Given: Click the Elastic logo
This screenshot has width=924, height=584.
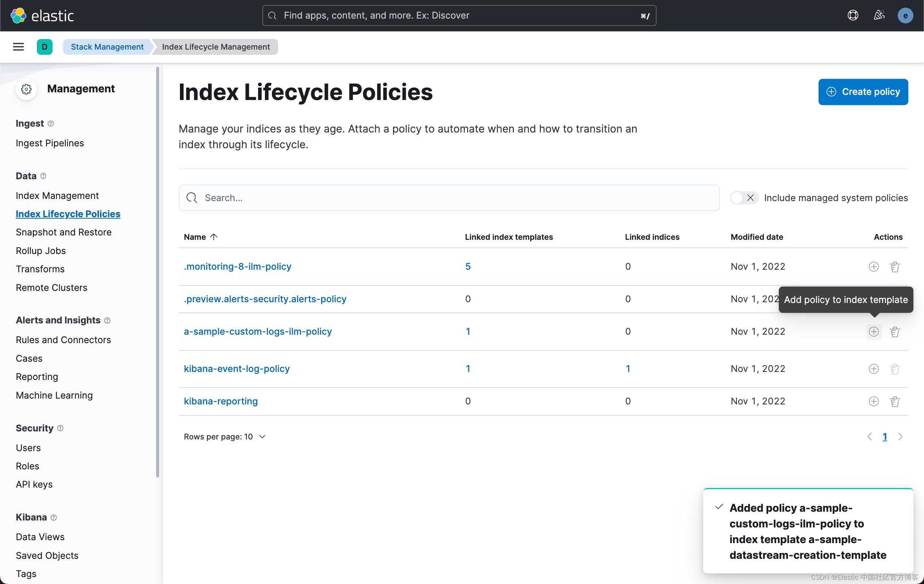Looking at the screenshot, I should click(x=42, y=15).
